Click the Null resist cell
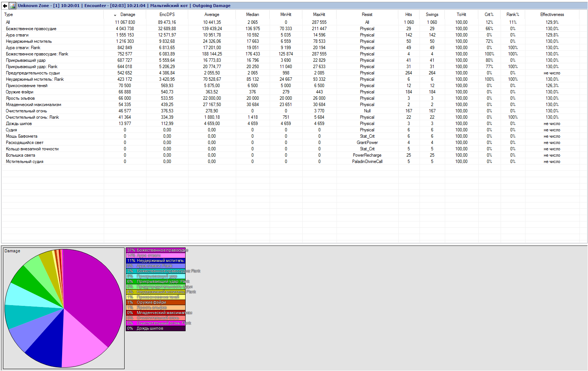Image resolution: width=588 pixels, height=371 pixels. pos(367,111)
